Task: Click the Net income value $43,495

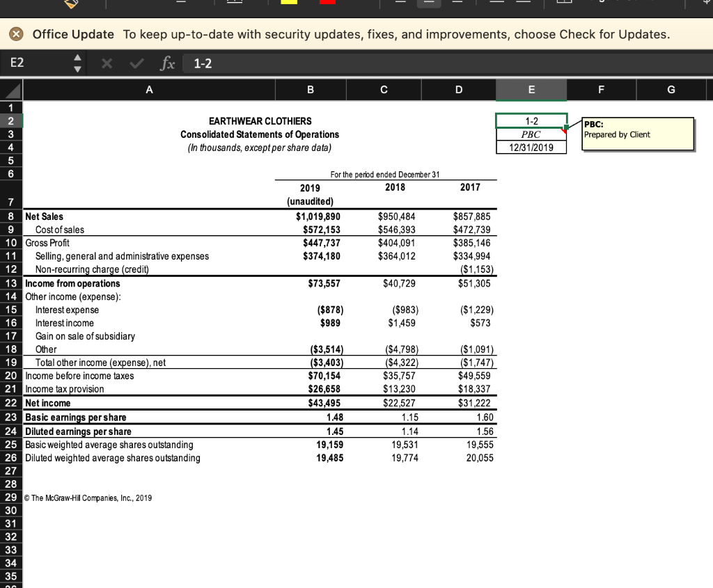Action: 324,403
